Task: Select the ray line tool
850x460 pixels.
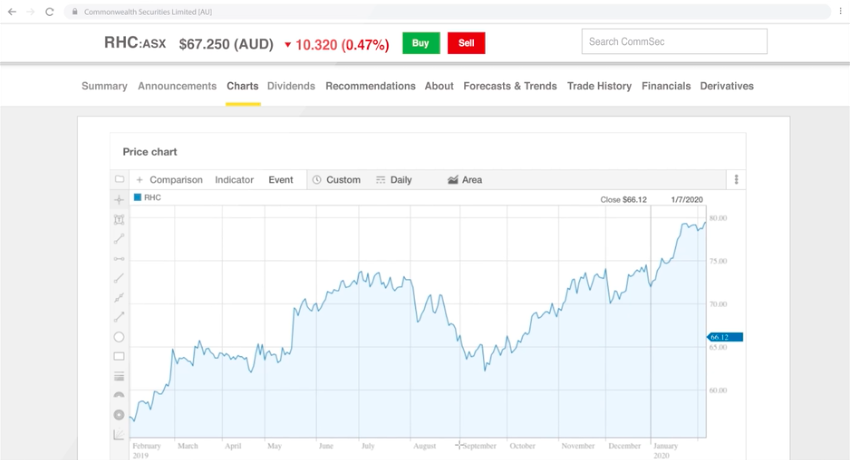Action: (x=119, y=278)
